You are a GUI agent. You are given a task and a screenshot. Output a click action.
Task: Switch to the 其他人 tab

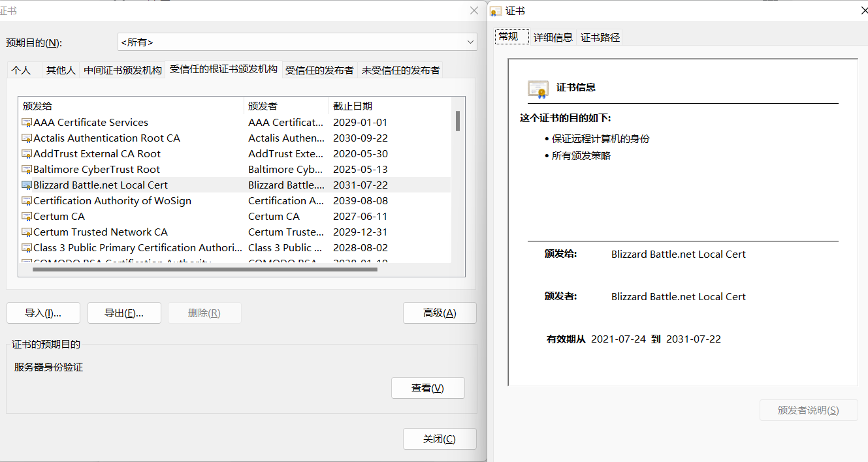(x=61, y=70)
